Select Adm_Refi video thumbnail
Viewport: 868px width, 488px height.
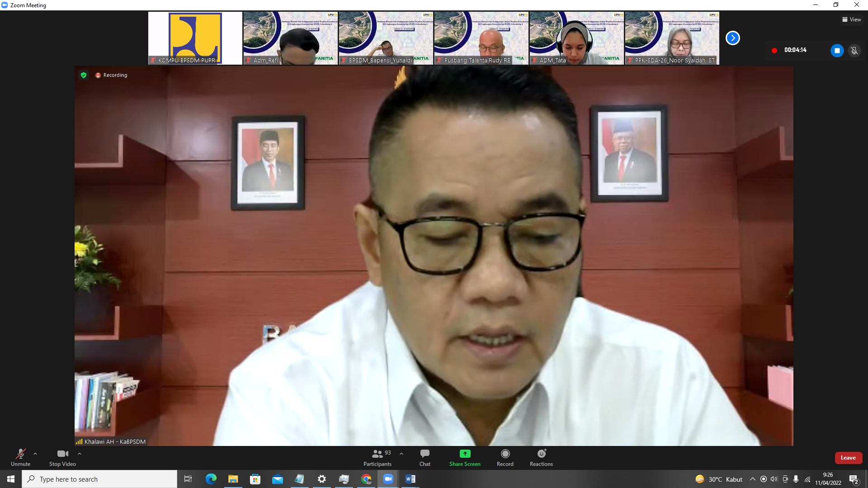click(291, 38)
